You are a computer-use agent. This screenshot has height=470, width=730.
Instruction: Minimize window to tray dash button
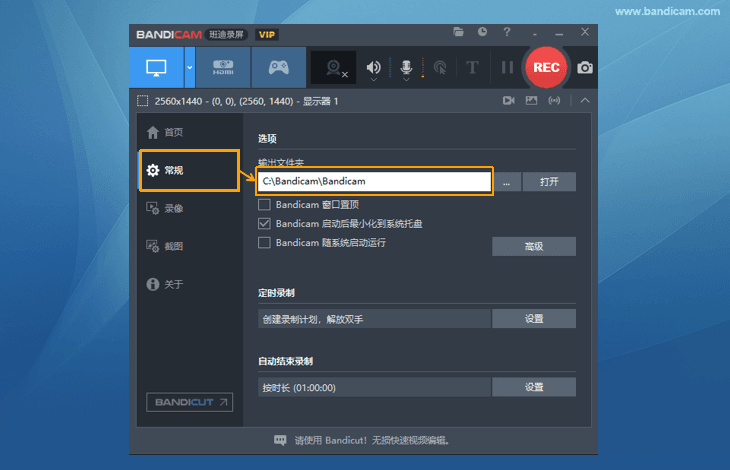pos(535,34)
